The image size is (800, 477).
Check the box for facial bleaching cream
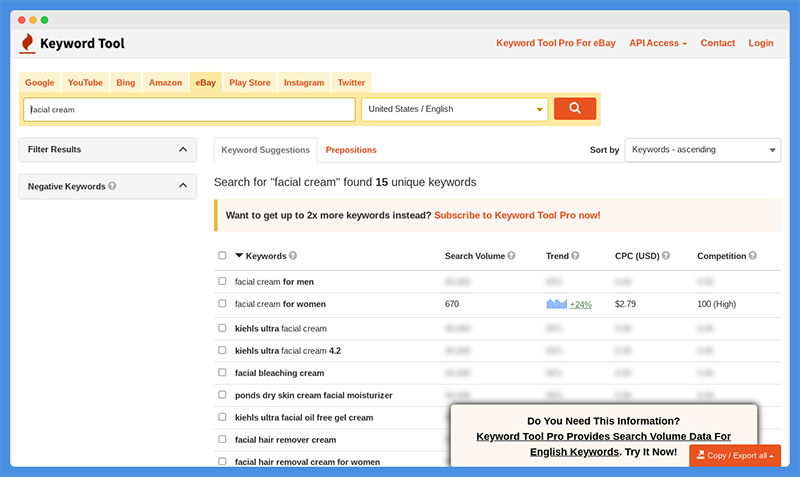222,372
